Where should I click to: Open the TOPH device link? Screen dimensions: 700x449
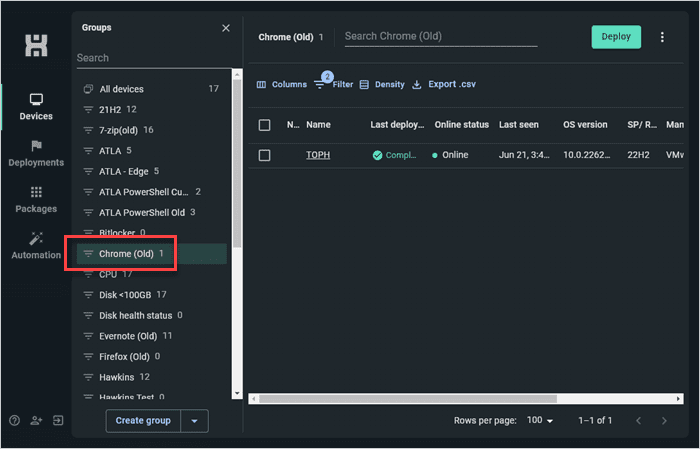click(318, 155)
